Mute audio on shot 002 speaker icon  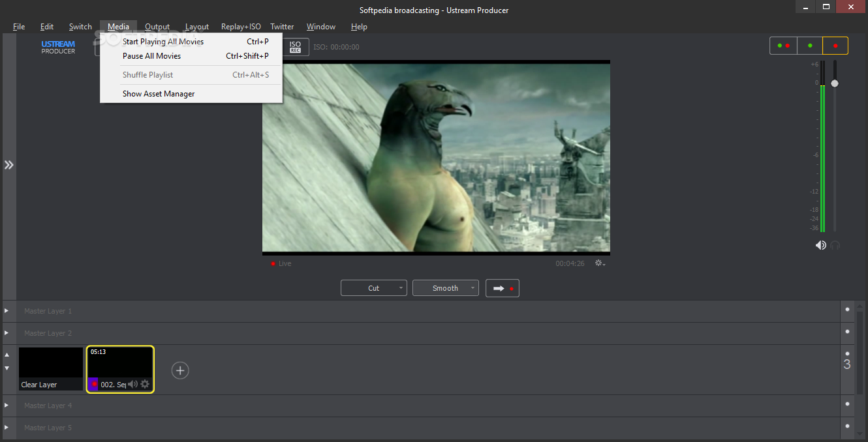point(132,384)
